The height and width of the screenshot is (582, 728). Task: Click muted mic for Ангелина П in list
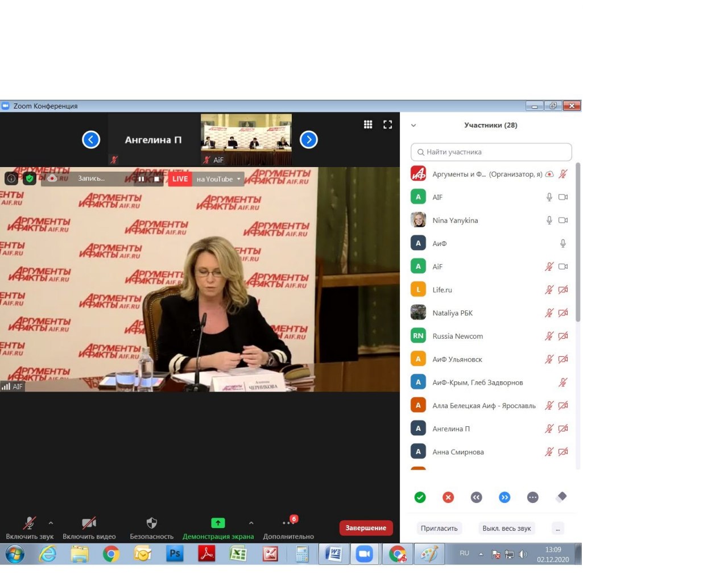tap(549, 429)
